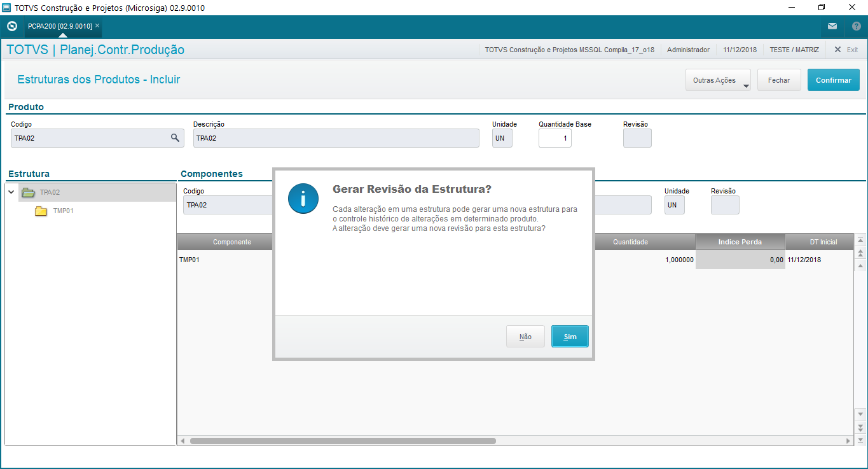Restore down the TOTVS window
Viewport: 868px width, 469px height.
(822, 8)
